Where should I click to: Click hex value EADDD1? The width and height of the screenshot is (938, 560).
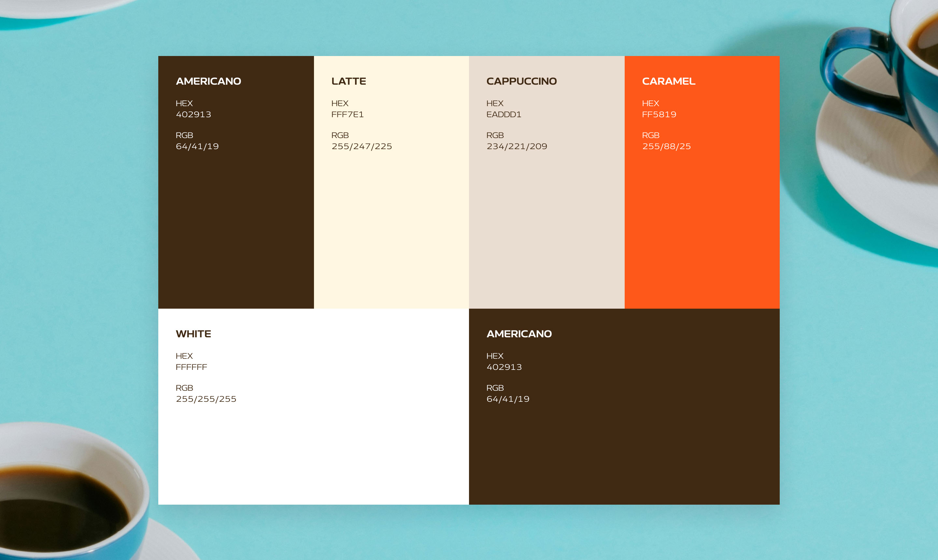pos(504,114)
